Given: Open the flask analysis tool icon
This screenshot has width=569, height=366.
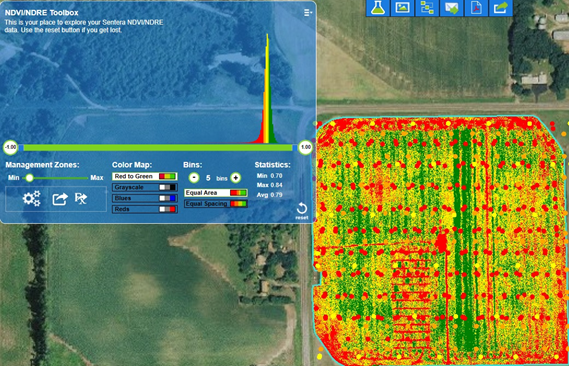Looking at the screenshot, I should [378, 8].
